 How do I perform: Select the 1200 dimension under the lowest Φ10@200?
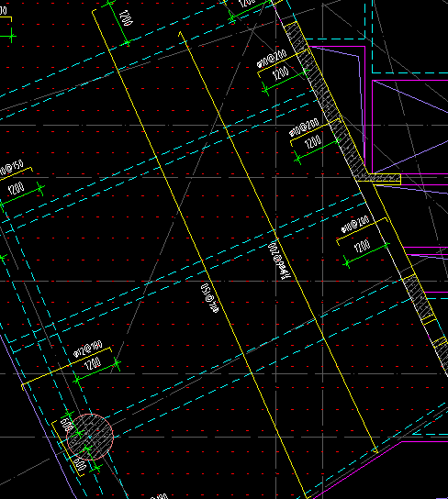[362, 246]
